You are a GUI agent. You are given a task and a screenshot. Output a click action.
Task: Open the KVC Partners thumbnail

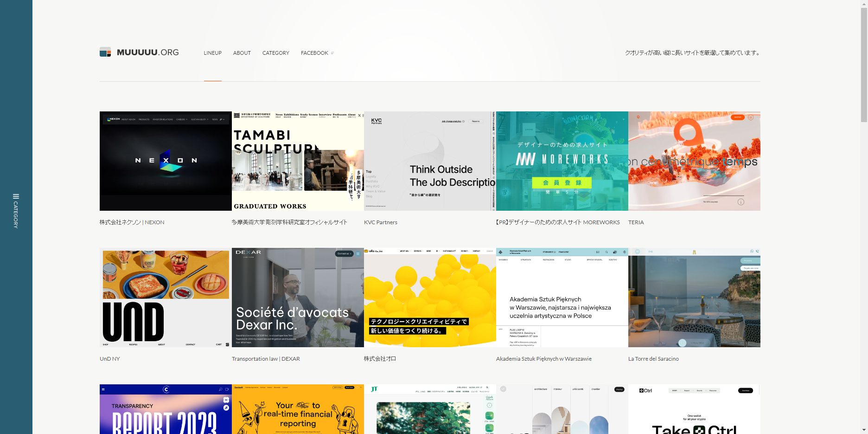pyautogui.click(x=430, y=161)
